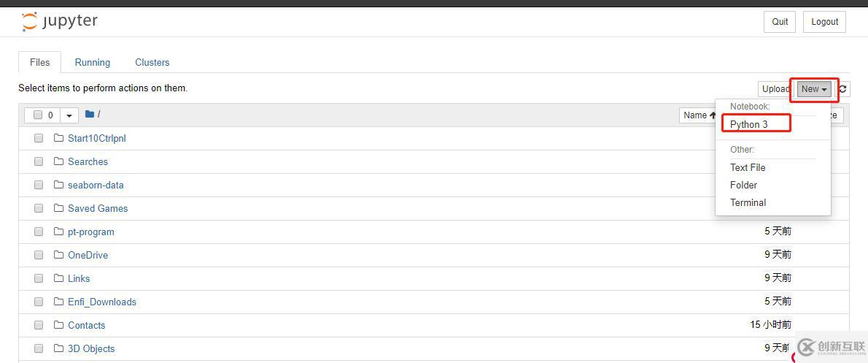Image resolution: width=868 pixels, height=363 pixels.
Task: Click the root folder icon in breadcrumb
Action: [90, 114]
